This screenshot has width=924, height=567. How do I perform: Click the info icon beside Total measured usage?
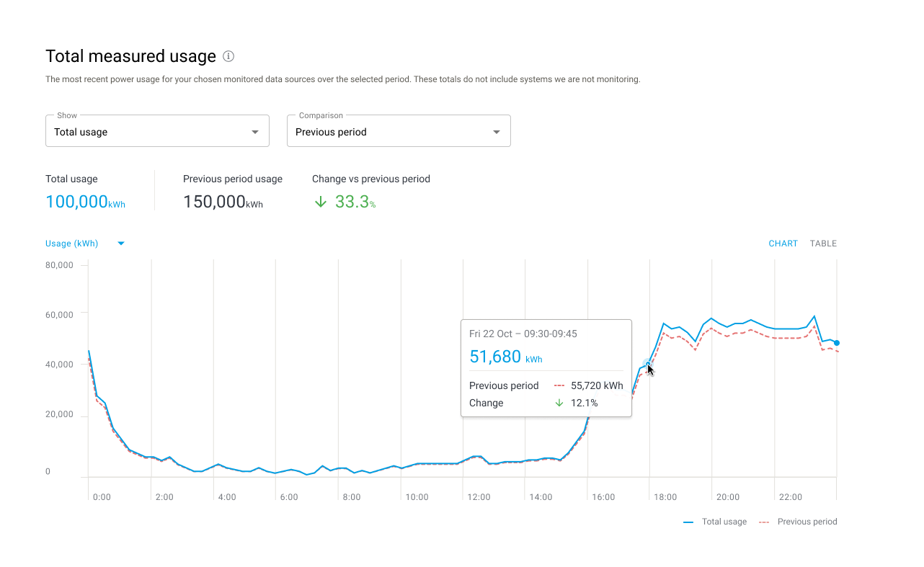[x=228, y=56]
